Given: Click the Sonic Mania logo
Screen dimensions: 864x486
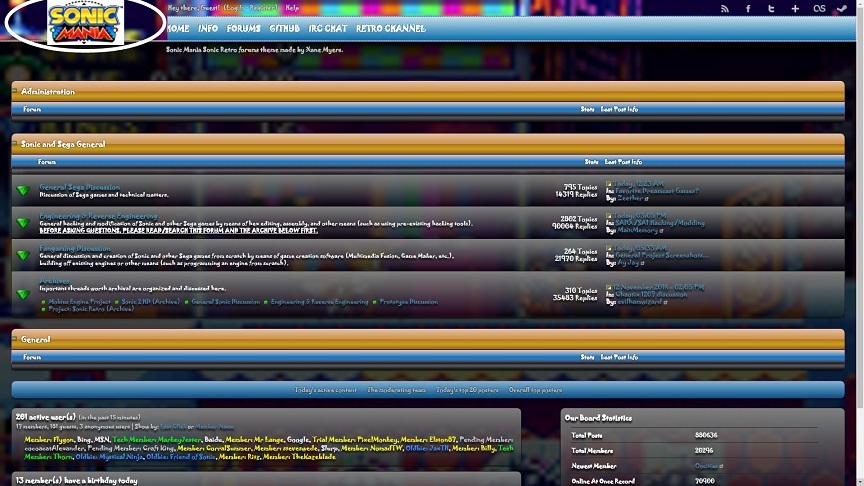Looking at the screenshot, I should pyautogui.click(x=85, y=23).
